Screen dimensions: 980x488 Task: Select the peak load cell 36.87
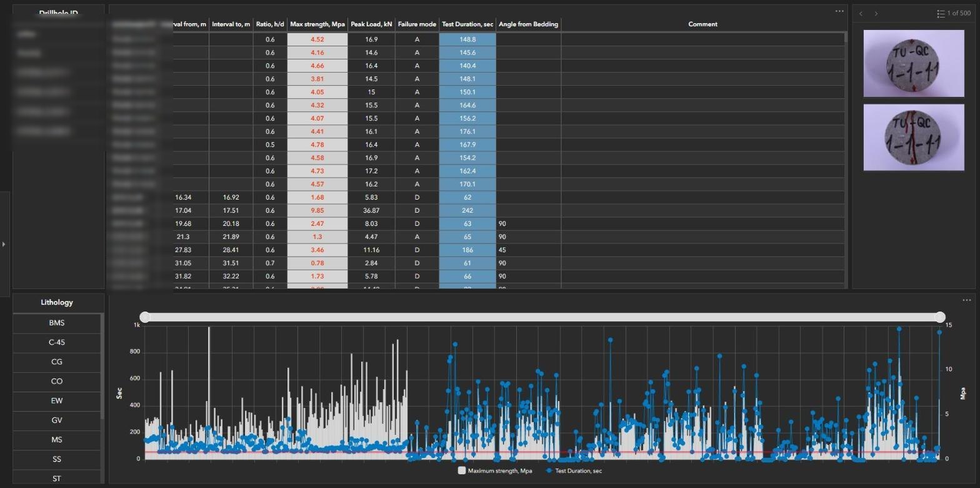371,211
